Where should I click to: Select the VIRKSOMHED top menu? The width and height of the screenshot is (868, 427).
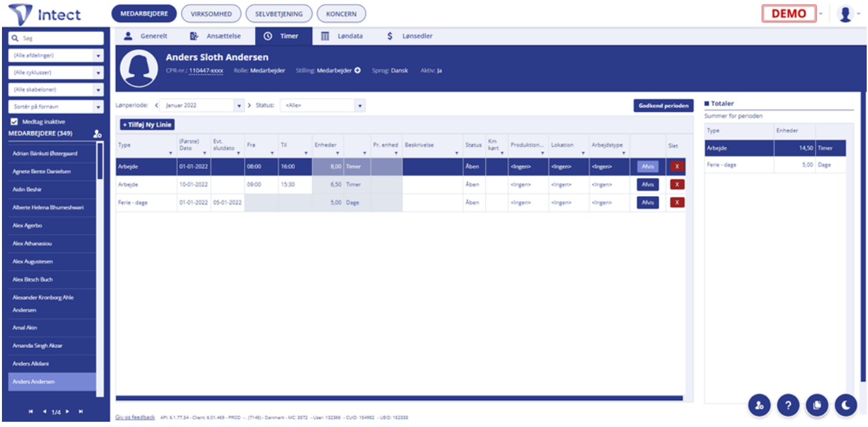pyautogui.click(x=211, y=14)
